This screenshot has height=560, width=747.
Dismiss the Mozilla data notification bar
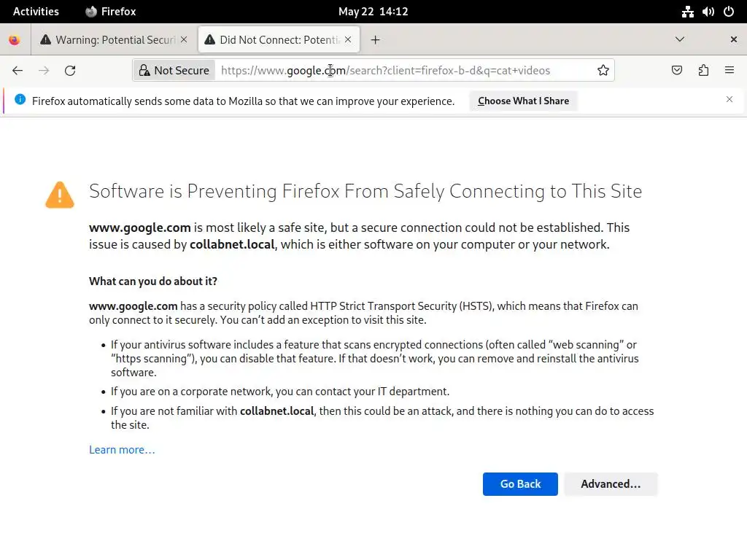click(729, 100)
